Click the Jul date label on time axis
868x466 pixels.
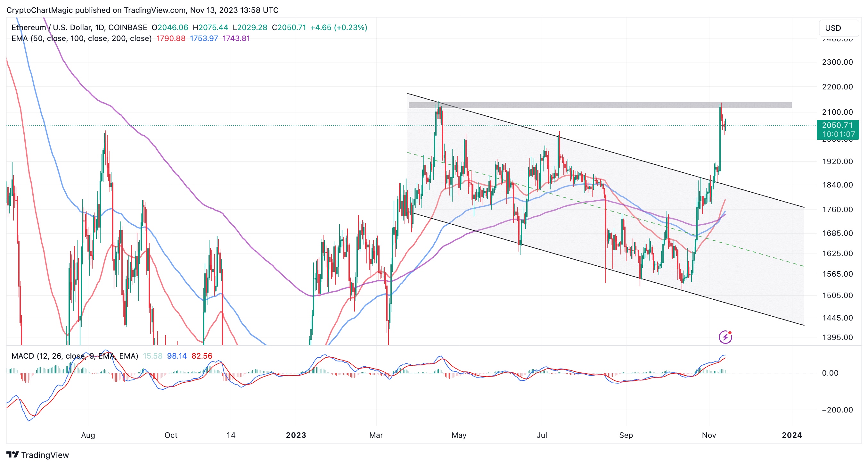click(x=542, y=435)
